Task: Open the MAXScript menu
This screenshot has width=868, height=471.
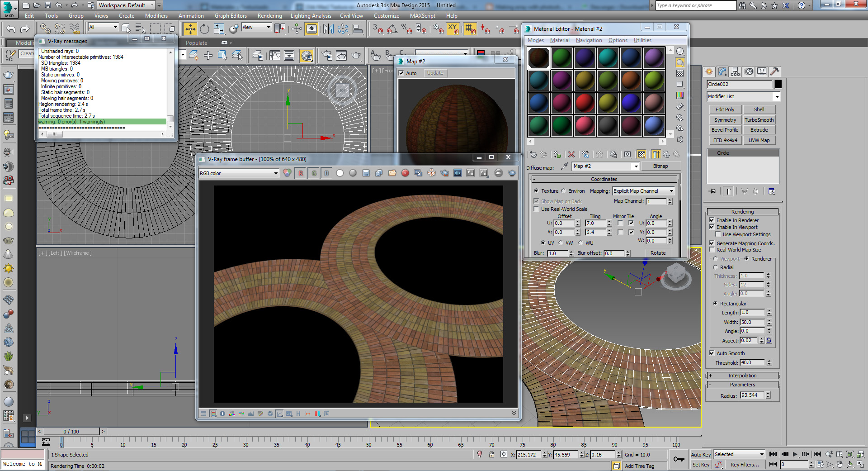Action: tap(423, 16)
